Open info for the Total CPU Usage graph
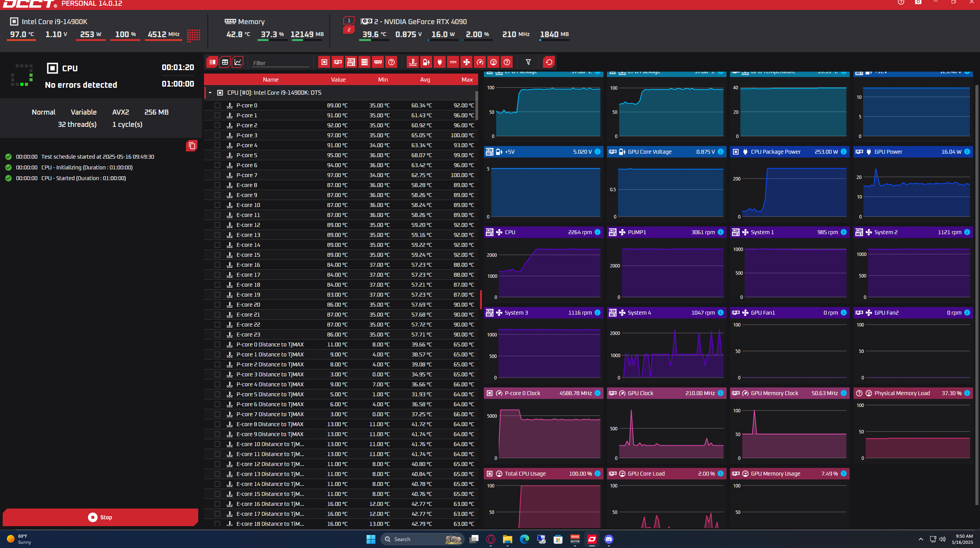 click(598, 474)
